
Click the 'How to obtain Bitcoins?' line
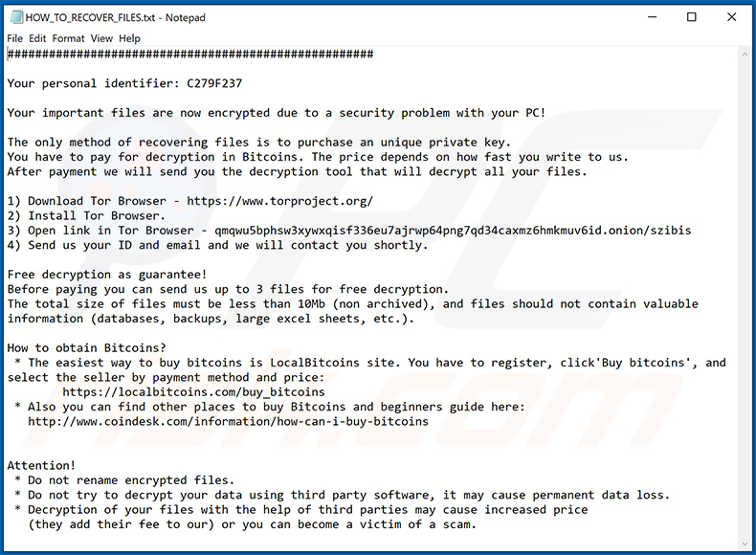tap(86, 347)
